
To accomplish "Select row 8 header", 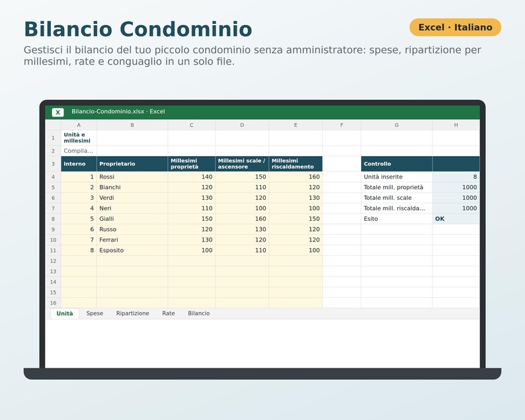I will pos(54,219).
